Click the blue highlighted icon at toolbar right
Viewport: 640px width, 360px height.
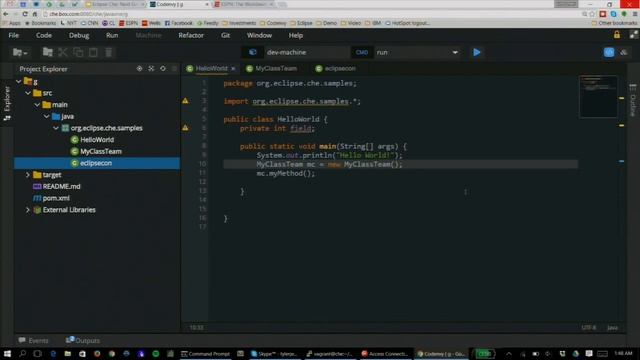(609, 52)
